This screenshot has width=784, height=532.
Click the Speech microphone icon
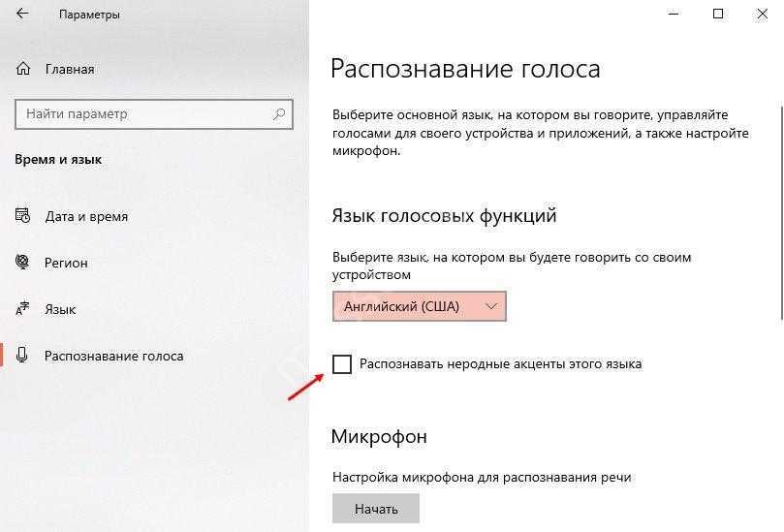click(x=23, y=356)
